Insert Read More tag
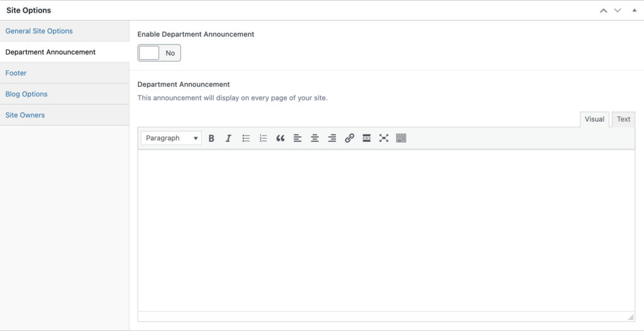The image size is (644, 331). click(367, 138)
